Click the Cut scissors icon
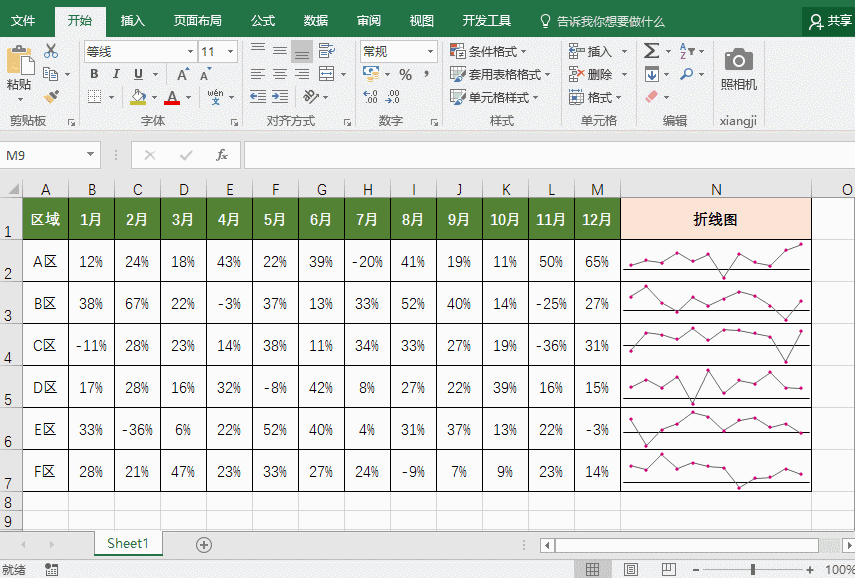The width and height of the screenshot is (855, 578). tap(51, 51)
